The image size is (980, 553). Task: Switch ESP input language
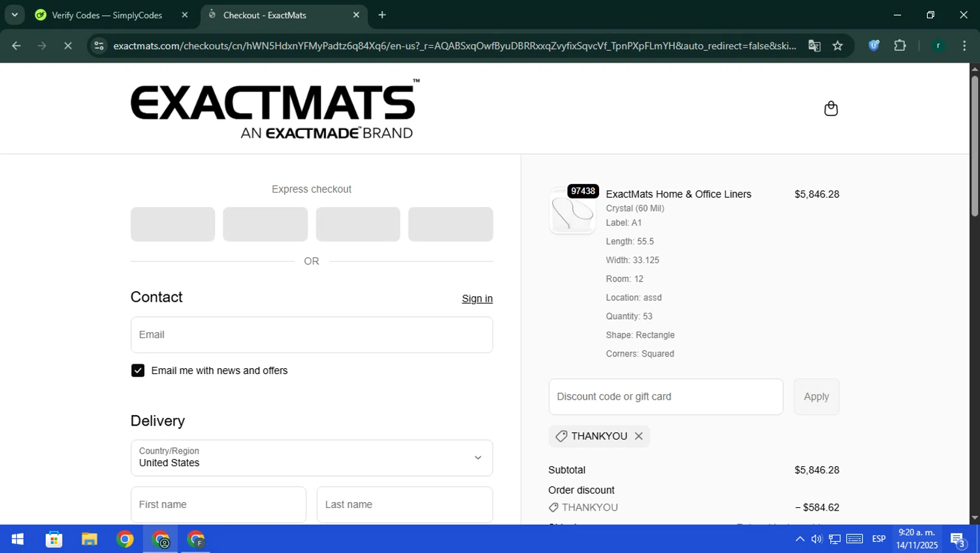point(879,539)
